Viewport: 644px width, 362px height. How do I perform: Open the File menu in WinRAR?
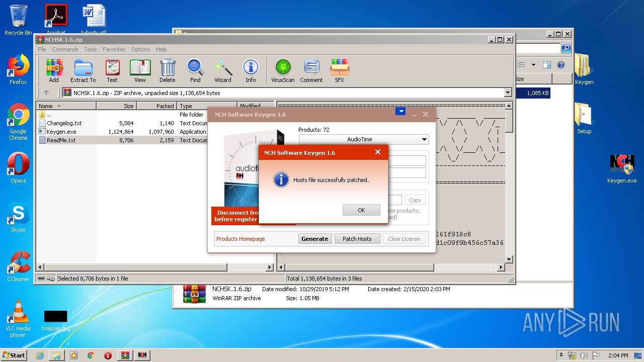point(42,49)
